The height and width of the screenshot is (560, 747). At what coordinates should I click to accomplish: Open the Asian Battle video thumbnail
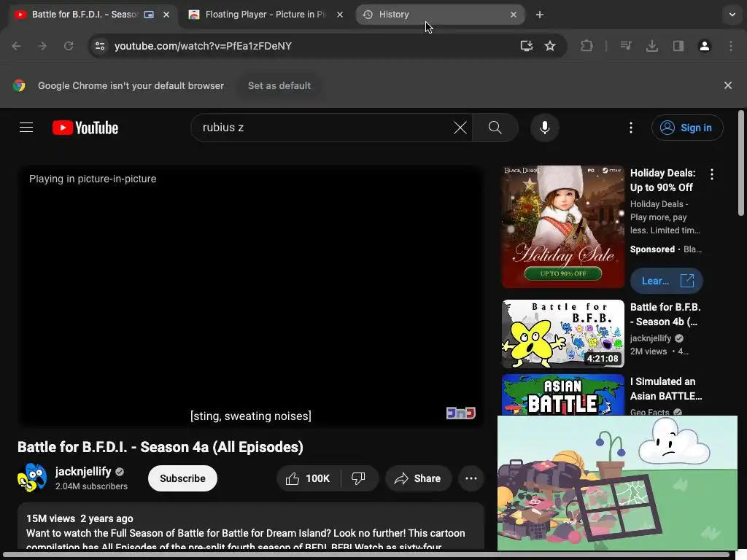(563, 394)
